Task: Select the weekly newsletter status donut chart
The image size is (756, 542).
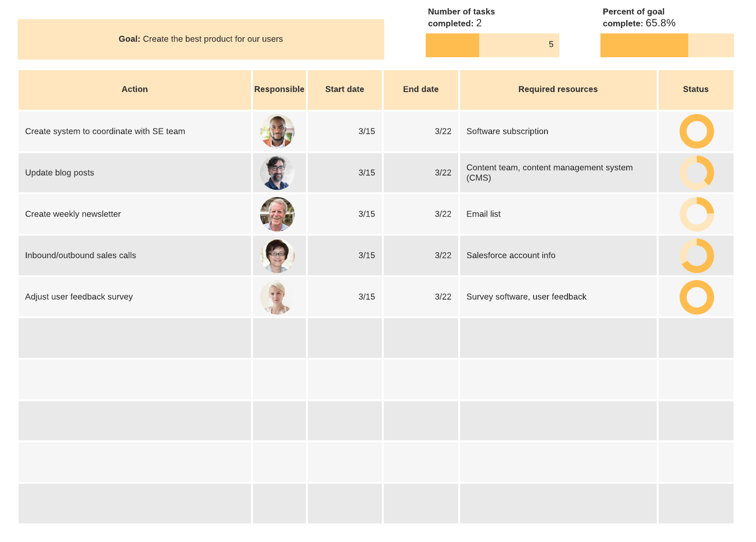Action: click(x=696, y=214)
